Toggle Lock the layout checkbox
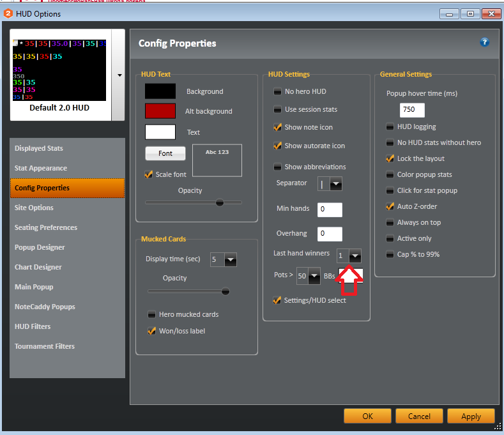The image size is (504, 435). 390,158
